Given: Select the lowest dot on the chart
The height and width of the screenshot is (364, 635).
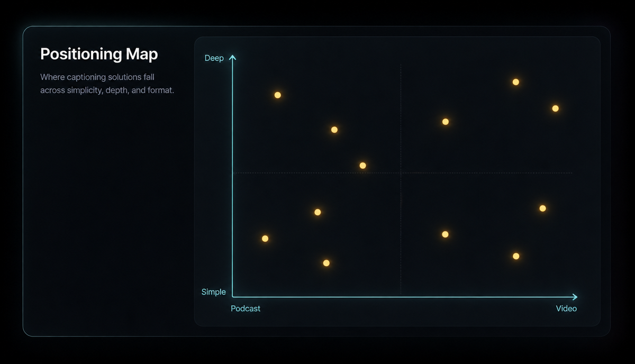Looking at the screenshot, I should coord(326,263).
